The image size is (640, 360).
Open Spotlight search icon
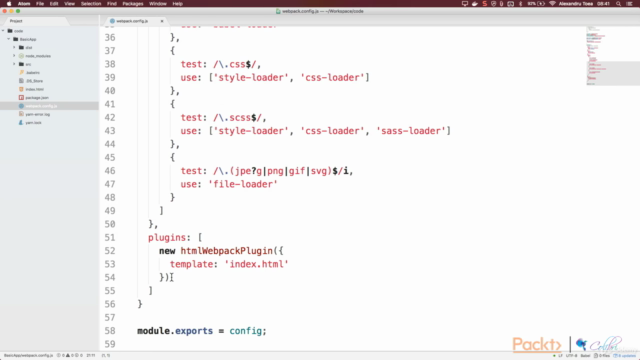click(x=618, y=4)
